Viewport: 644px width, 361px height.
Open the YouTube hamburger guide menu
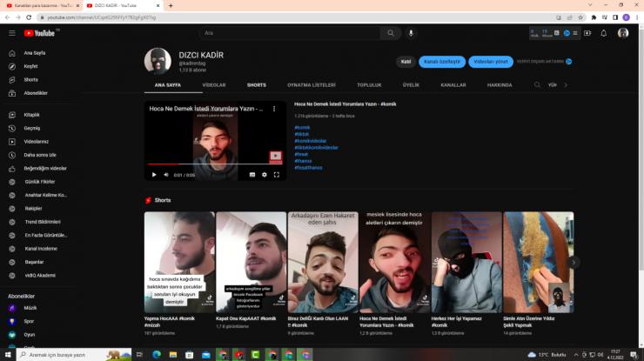[12, 33]
